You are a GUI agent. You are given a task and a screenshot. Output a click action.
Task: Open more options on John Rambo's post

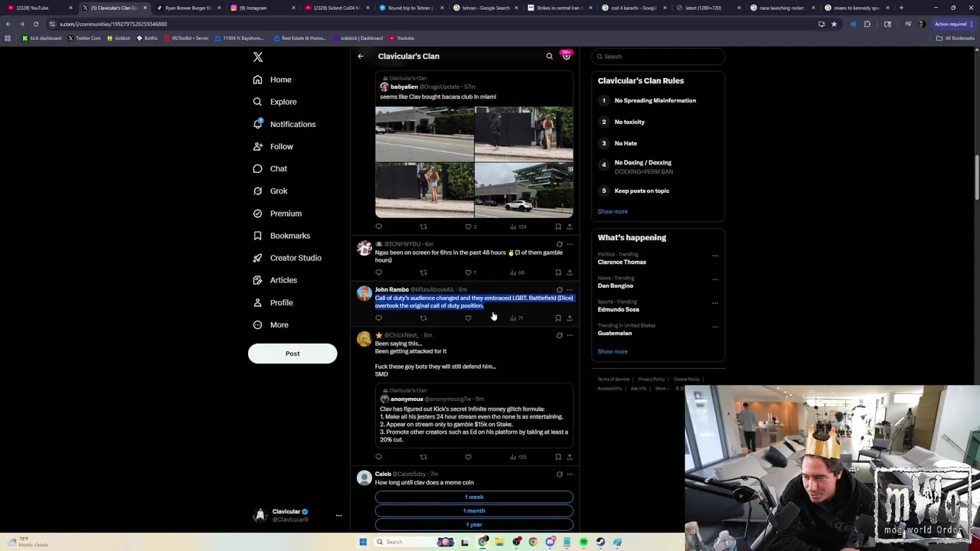tap(569, 290)
